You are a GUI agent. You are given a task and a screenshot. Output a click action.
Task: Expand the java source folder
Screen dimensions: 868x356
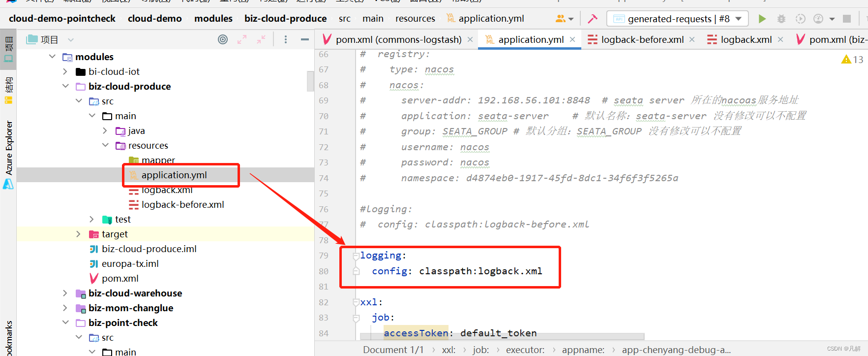click(105, 130)
